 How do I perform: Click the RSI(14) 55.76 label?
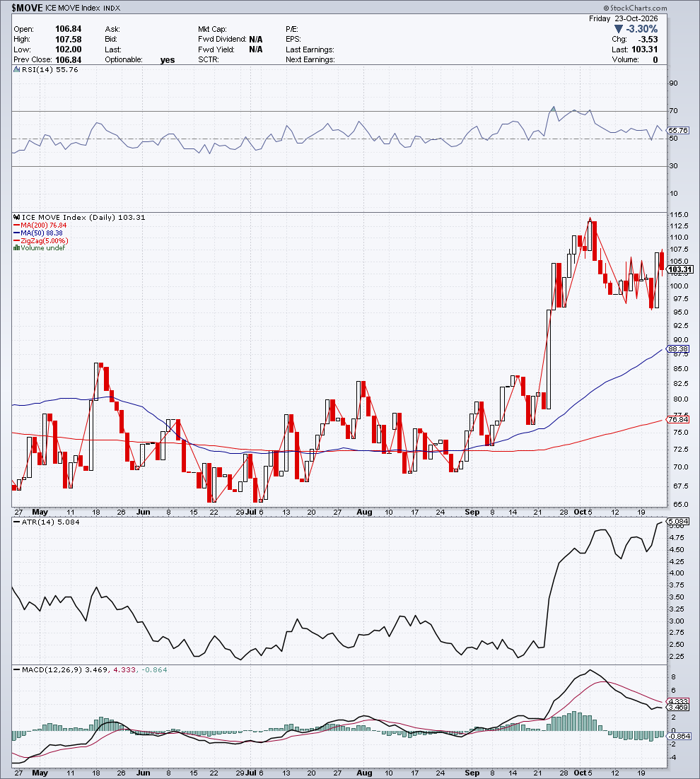pos(49,69)
